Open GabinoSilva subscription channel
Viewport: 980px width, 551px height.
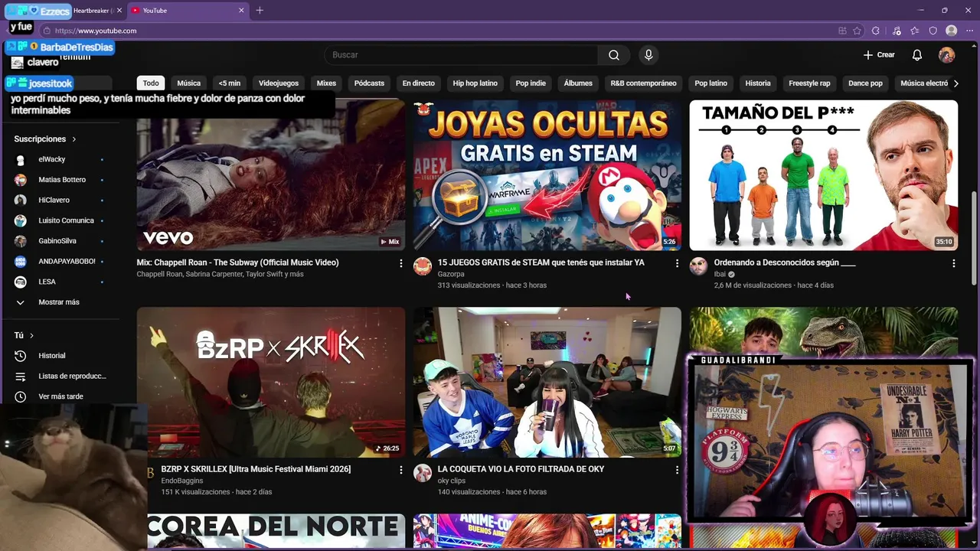[59, 241]
